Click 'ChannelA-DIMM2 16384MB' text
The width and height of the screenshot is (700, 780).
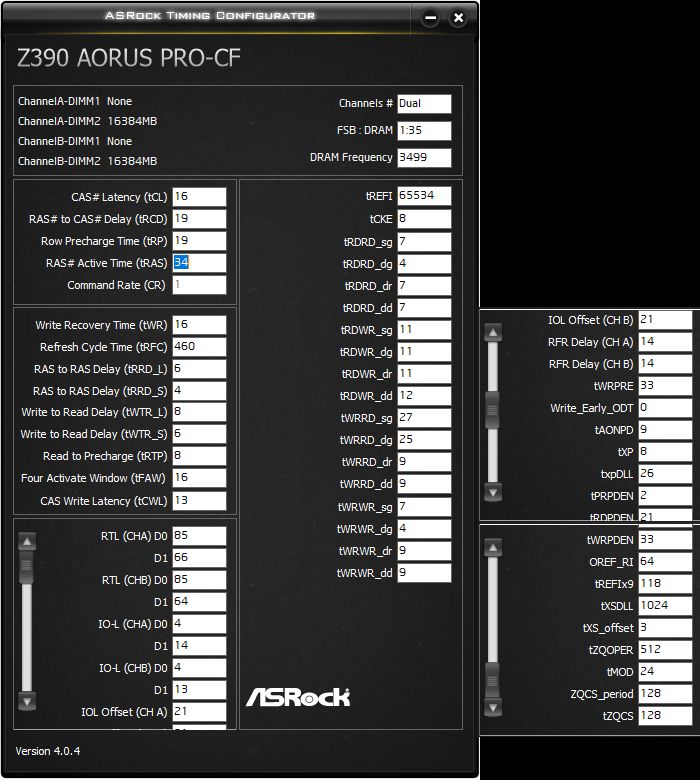click(88, 121)
